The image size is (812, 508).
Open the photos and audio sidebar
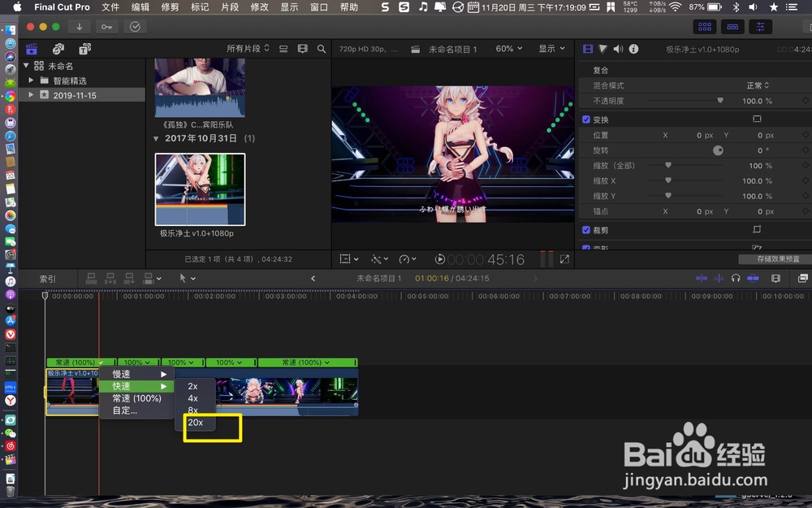coord(58,49)
